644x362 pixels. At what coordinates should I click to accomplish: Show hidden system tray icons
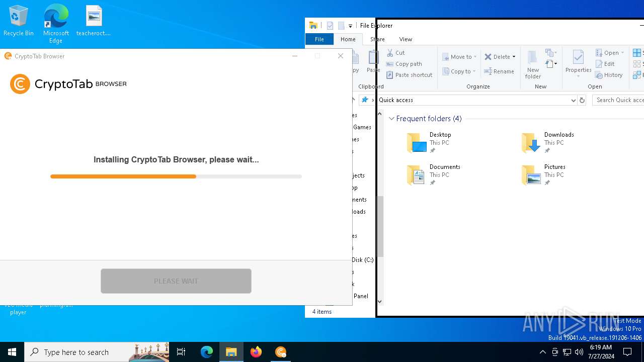pos(542,352)
